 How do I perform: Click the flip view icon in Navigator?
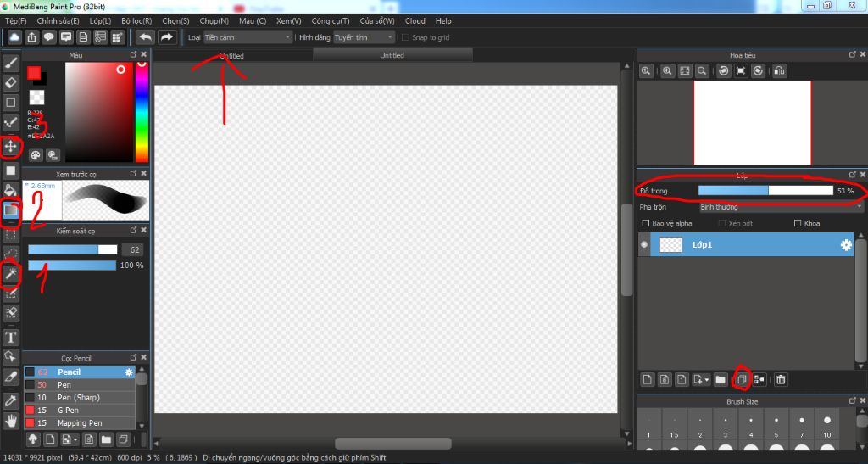coord(780,71)
